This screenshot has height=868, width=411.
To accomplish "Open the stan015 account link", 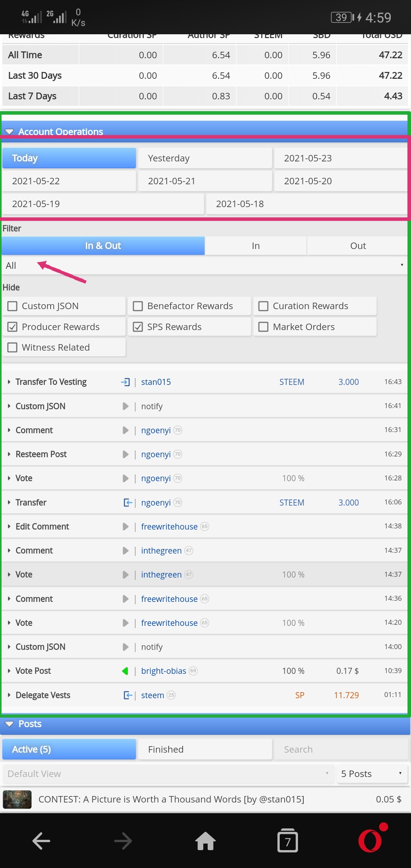I will [156, 382].
